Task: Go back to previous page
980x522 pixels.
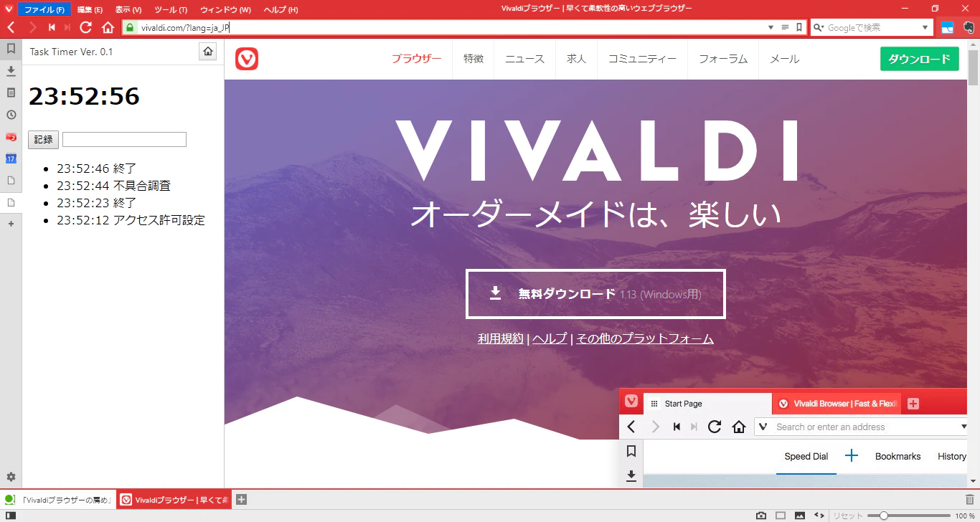Action: pyautogui.click(x=11, y=27)
